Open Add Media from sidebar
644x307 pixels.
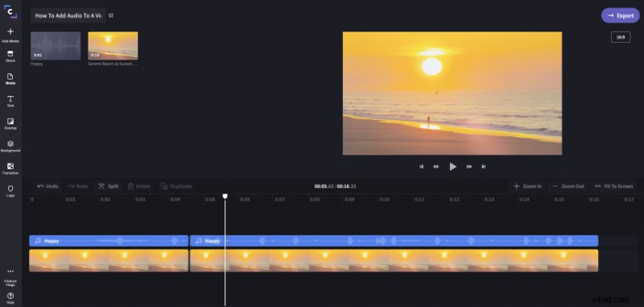point(10,35)
